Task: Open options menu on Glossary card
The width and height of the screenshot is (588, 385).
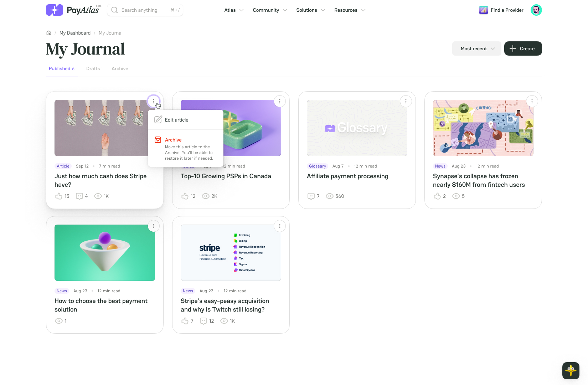Action: pos(406,101)
